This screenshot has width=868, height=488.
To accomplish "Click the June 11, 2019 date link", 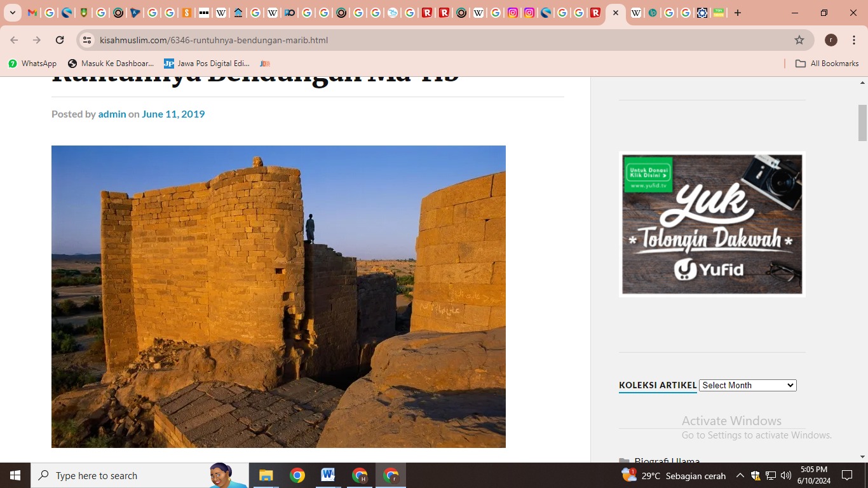I will (173, 114).
